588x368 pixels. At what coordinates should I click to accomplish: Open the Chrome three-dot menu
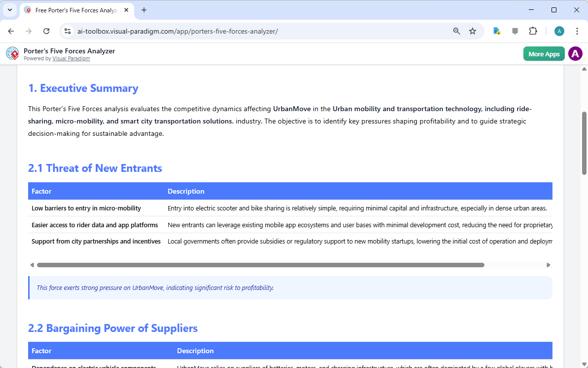[x=577, y=31]
